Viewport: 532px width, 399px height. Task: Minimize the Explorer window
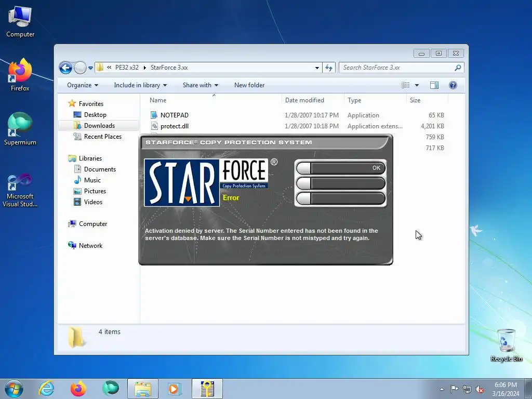421,54
